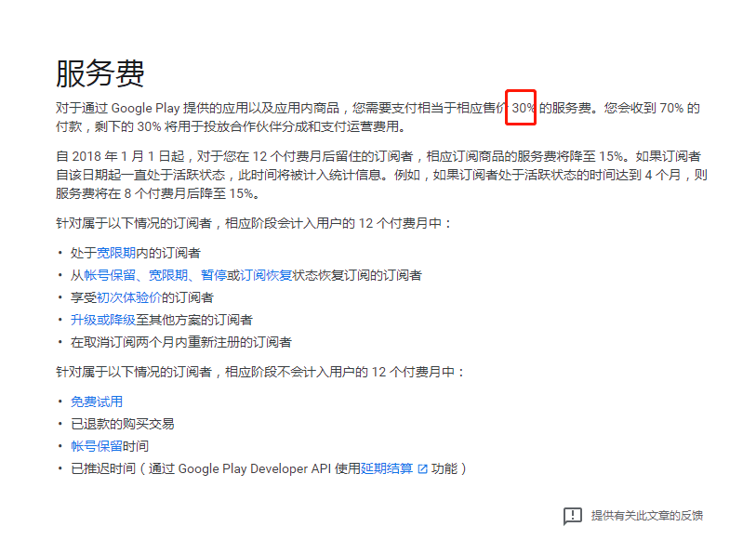Click the red-boxed 30% text
The image size is (756, 553).
pyautogui.click(x=523, y=108)
